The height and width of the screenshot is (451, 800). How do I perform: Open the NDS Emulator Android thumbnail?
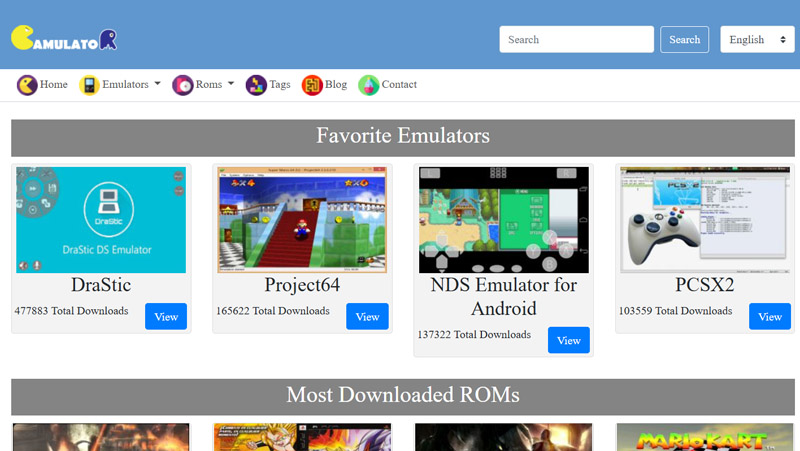[504, 220]
